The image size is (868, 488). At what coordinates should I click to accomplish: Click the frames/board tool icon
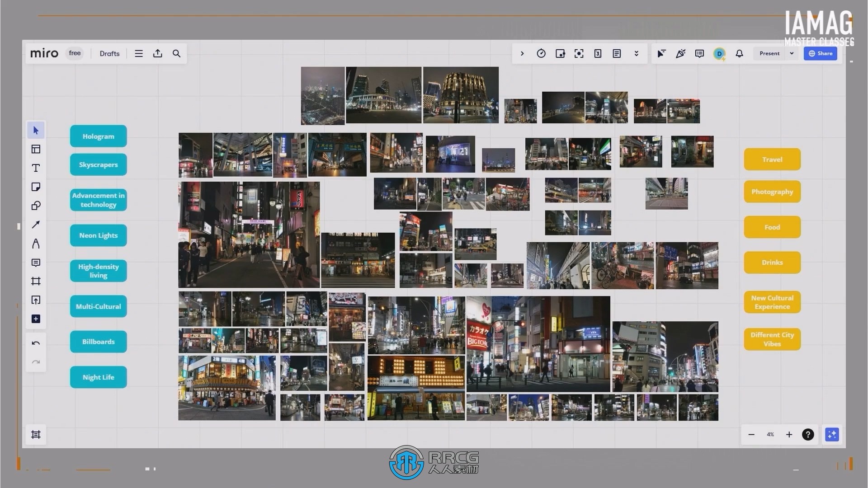(35, 281)
